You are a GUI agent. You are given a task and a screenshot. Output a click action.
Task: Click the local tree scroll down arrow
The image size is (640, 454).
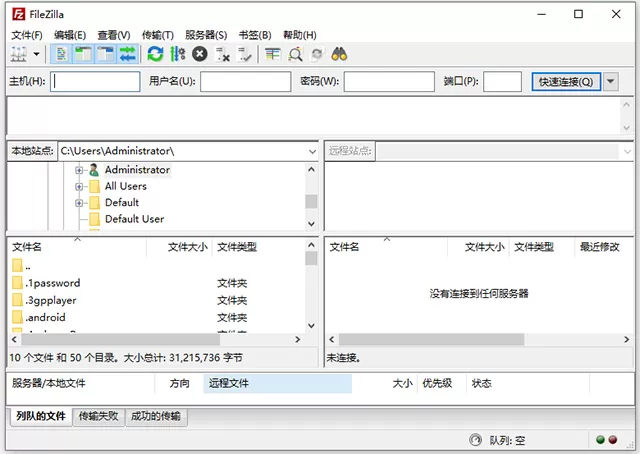click(311, 224)
